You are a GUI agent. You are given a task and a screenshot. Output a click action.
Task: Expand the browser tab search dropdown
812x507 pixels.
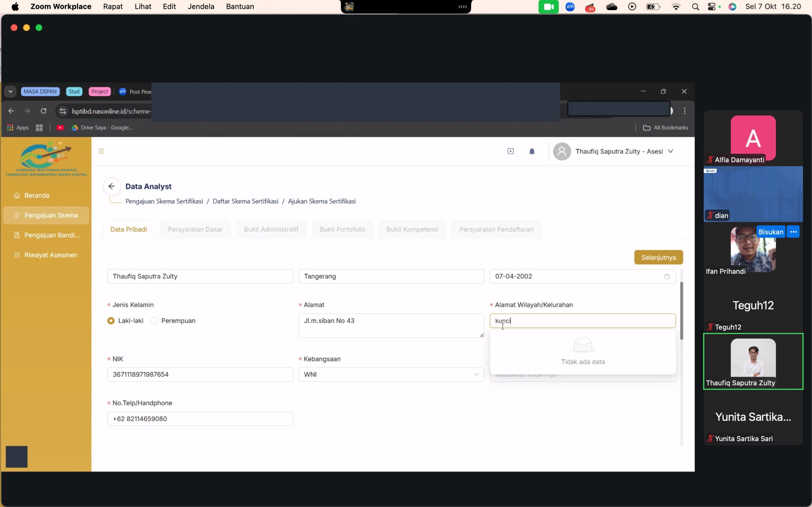click(x=10, y=92)
